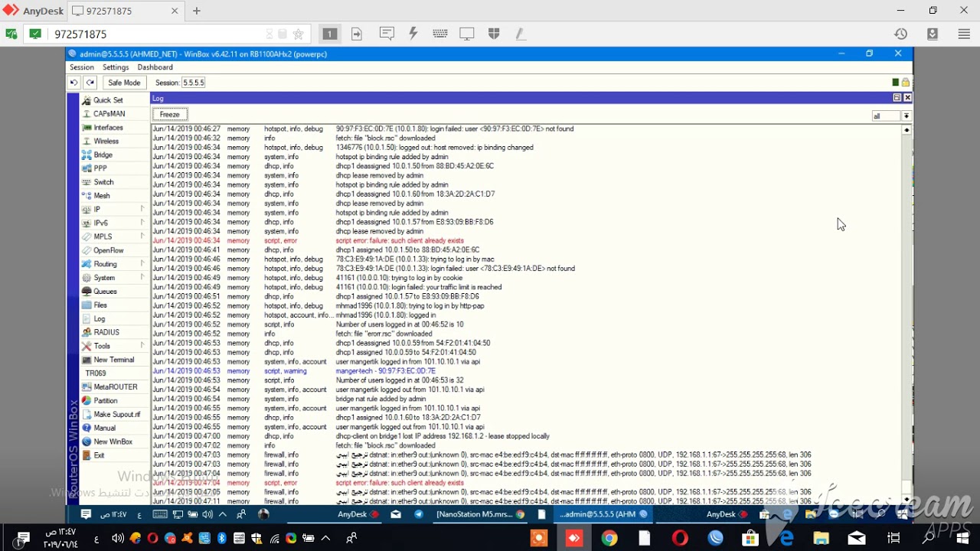
Task: Open AnyDesk keyboard settings icon
Action: (440, 34)
